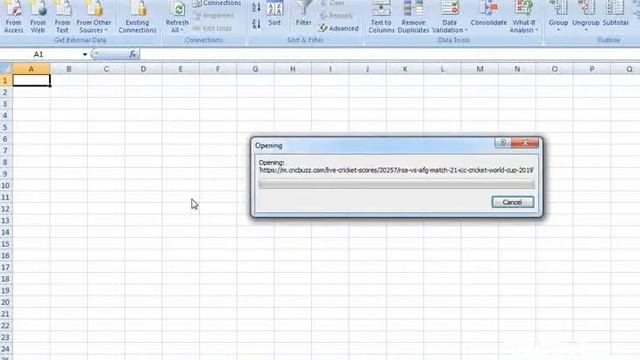The image size is (640, 360).
Task: Click Consolidate icon
Action: (489, 14)
